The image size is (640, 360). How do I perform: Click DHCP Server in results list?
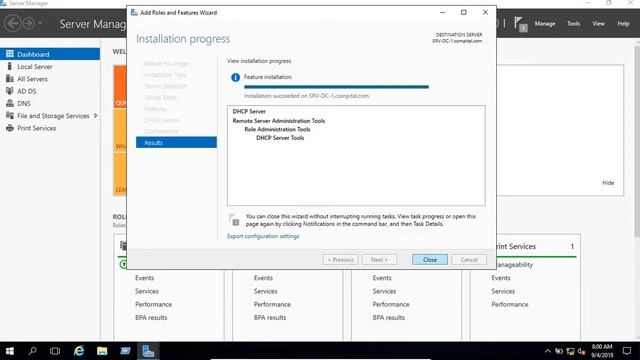click(x=249, y=111)
